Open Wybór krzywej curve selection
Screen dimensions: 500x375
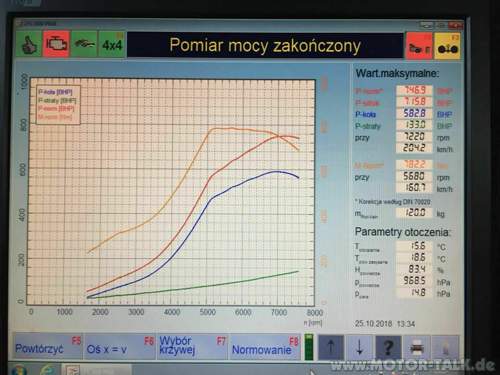(x=192, y=347)
